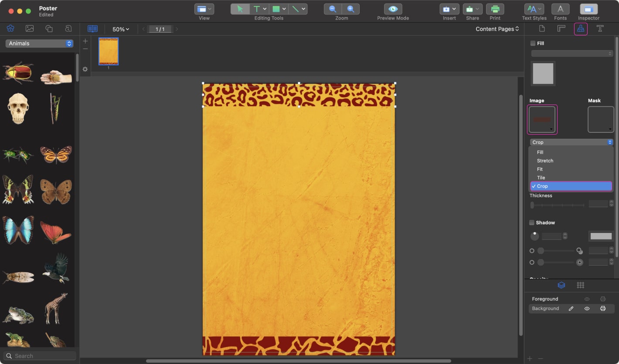
Task: Select the page 1 thumbnail
Action: [108, 51]
